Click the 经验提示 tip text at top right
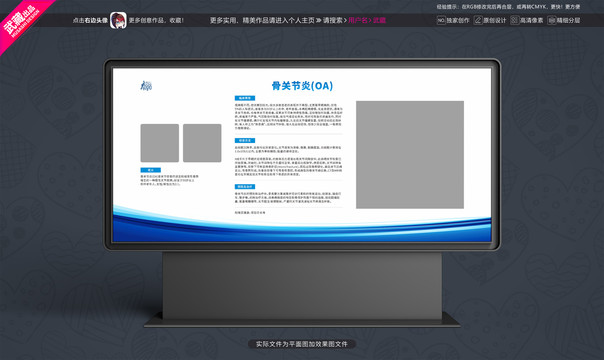The image size is (604, 360). [x=508, y=7]
